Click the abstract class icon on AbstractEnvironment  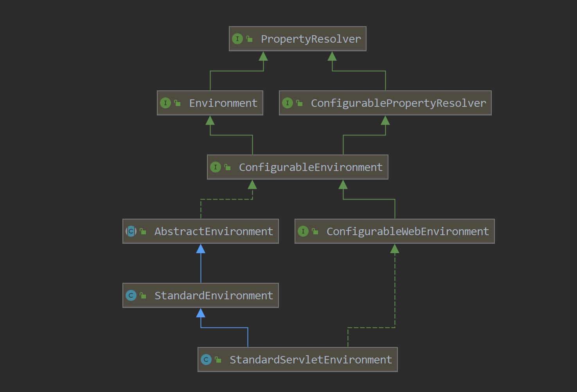click(x=131, y=231)
